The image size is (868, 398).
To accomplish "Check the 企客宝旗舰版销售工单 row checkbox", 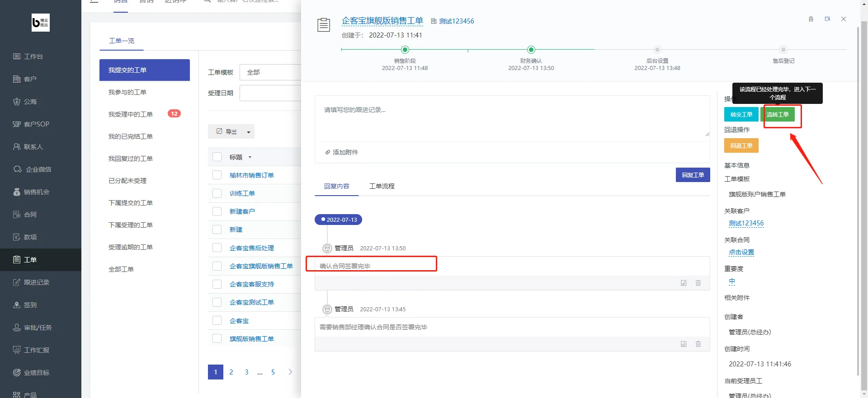I will pyautogui.click(x=217, y=266).
